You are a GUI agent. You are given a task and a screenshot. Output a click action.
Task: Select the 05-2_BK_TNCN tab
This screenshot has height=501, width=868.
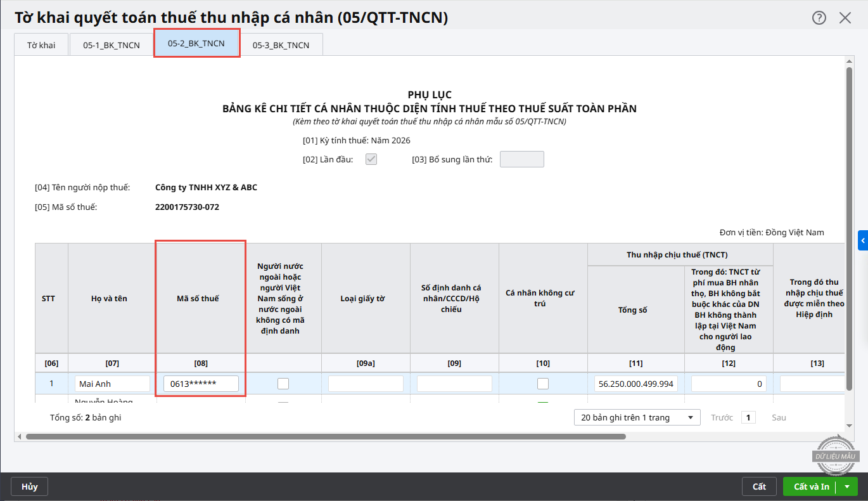(196, 44)
